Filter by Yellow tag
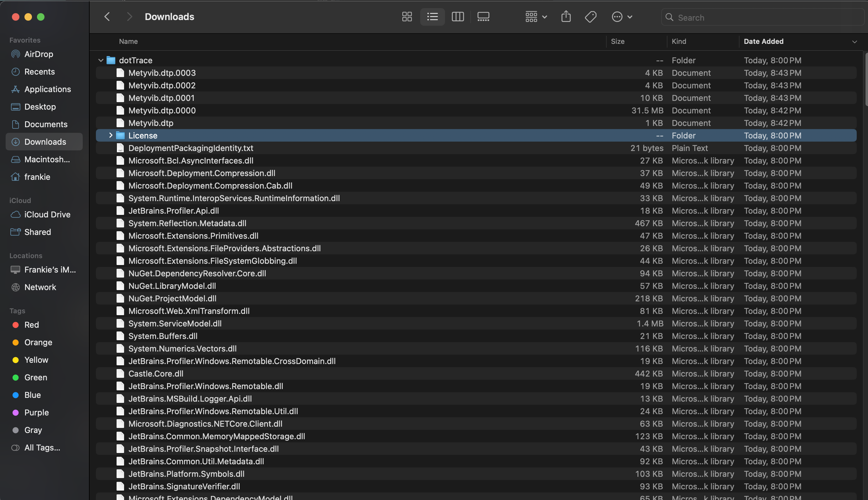Viewport: 868px width, 500px height. (x=44, y=360)
